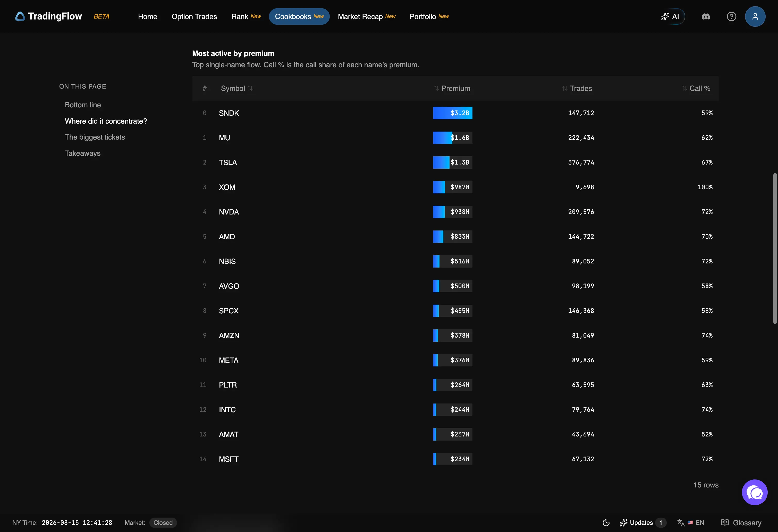This screenshot has height=532, width=778.
Task: Select the PLTR symbol
Action: [x=228, y=385]
